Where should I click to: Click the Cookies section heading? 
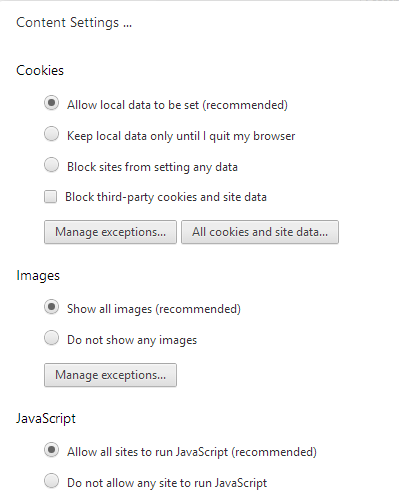tap(40, 70)
